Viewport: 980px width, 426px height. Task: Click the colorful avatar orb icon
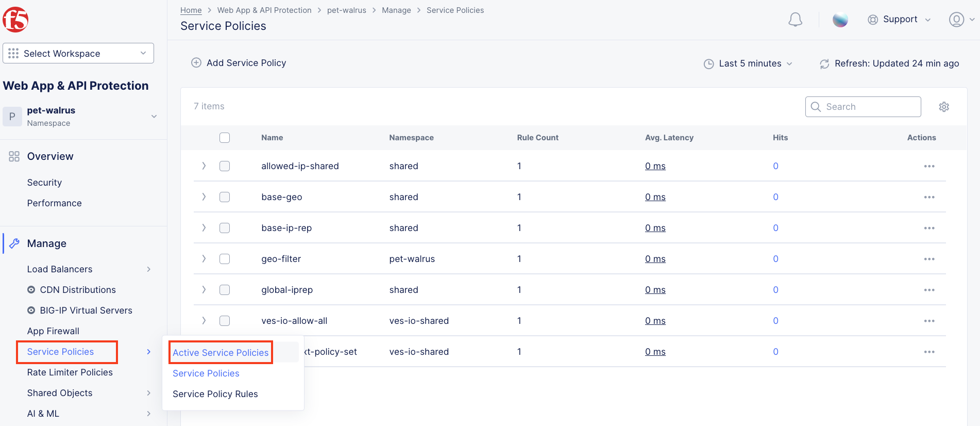click(x=840, y=20)
